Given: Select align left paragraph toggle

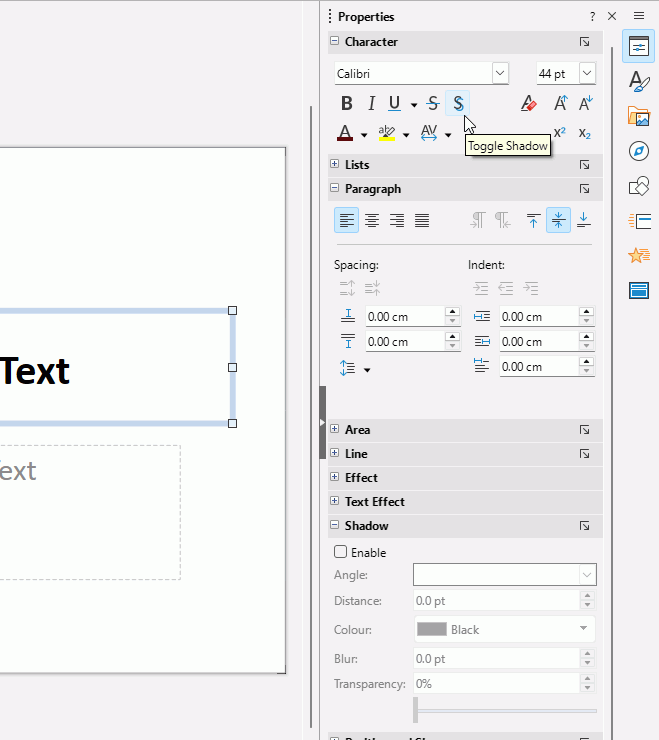Looking at the screenshot, I should coord(346,220).
